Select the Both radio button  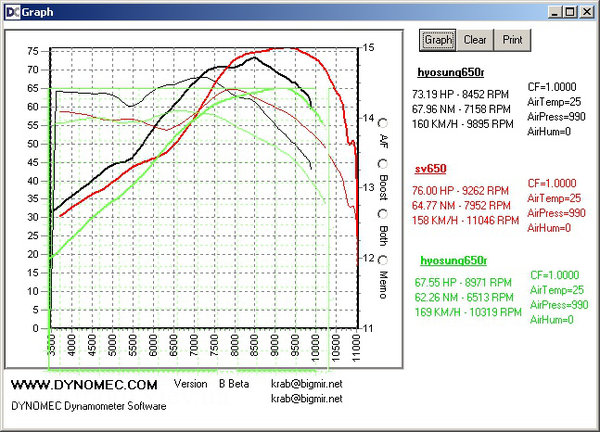(x=382, y=214)
